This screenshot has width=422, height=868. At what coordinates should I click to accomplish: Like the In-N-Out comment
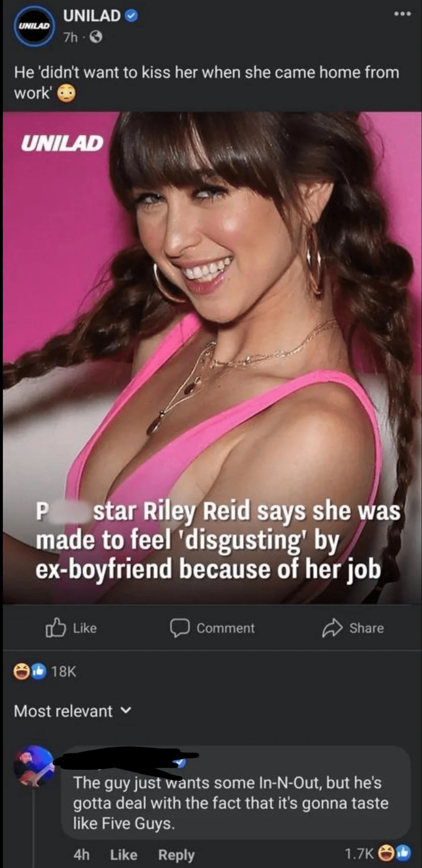124,855
